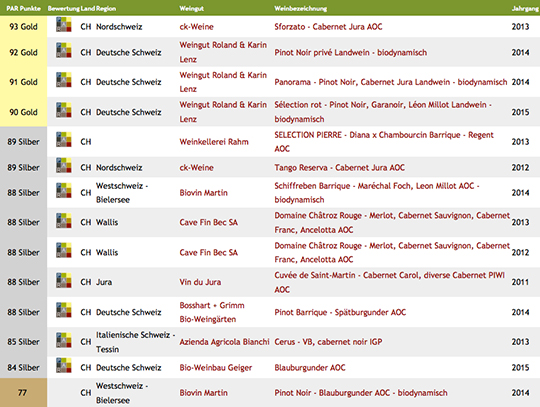Click rating icon for Weinkellerei Rahm row
This screenshot has height=407, width=540.
(x=64, y=139)
